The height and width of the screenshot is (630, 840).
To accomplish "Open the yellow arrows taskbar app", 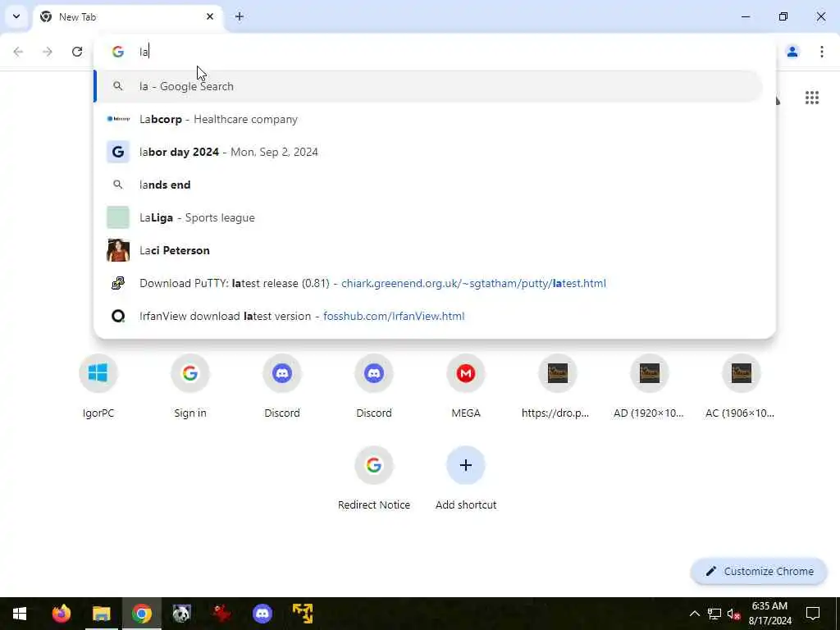I will tap(302, 614).
